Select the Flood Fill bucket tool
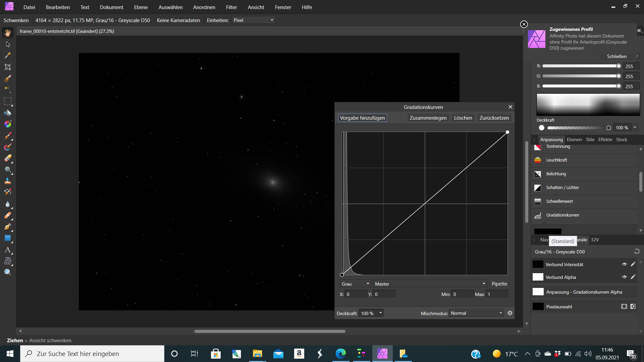Viewport: 644px width, 362px height. point(8,113)
